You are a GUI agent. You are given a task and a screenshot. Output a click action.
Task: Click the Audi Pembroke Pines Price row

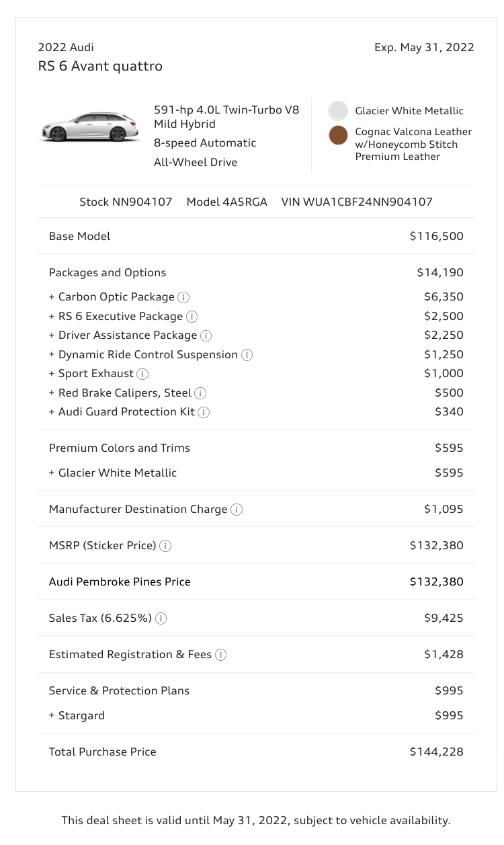(x=120, y=582)
